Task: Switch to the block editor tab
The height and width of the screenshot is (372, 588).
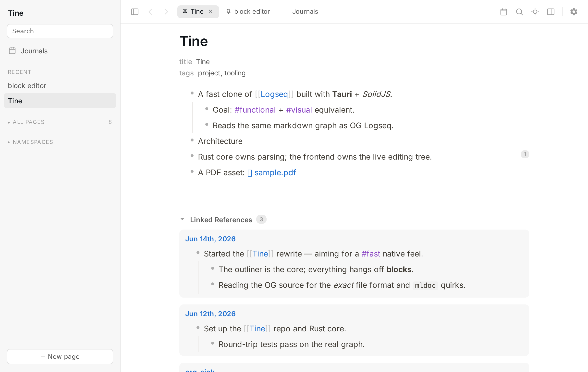Action: click(252, 12)
